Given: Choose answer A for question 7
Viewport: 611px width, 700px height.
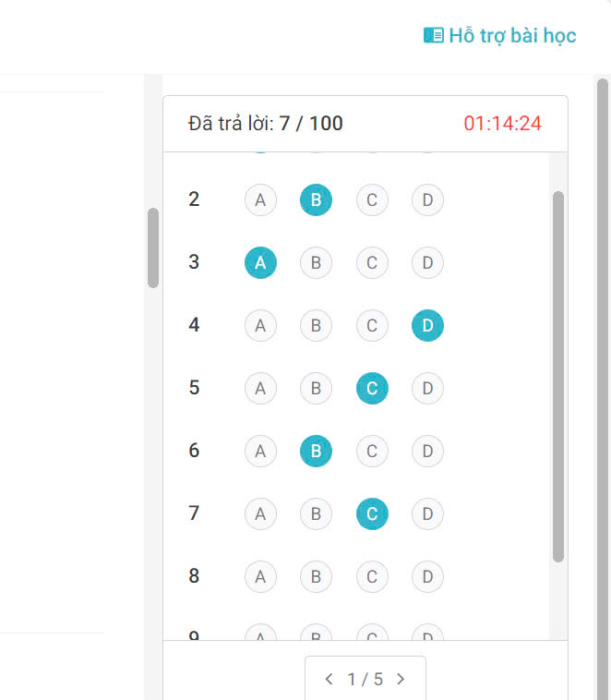Looking at the screenshot, I should tap(260, 513).
